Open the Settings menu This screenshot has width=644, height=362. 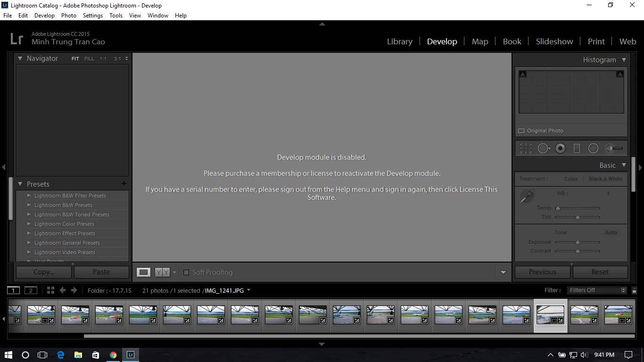click(93, 16)
